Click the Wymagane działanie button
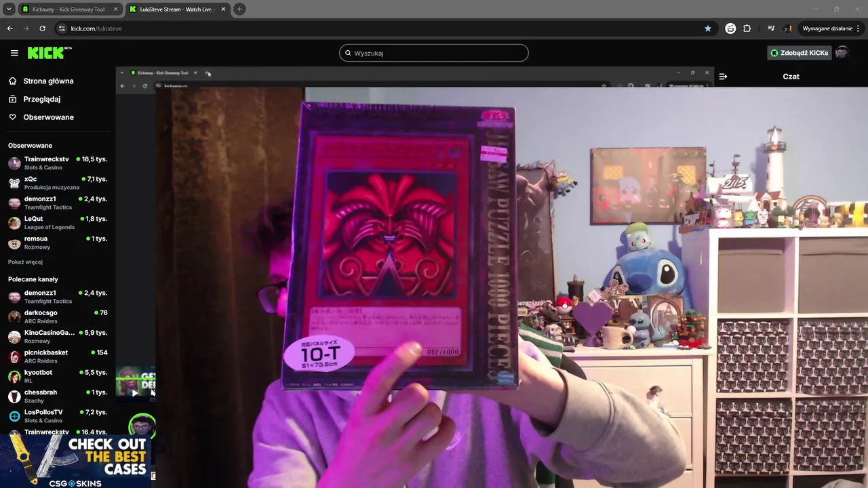This screenshot has width=868, height=488. coord(831,28)
